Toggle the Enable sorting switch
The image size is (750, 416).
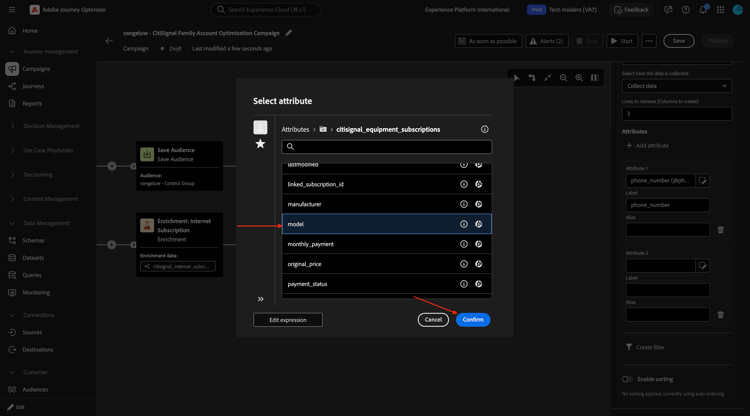click(x=627, y=379)
